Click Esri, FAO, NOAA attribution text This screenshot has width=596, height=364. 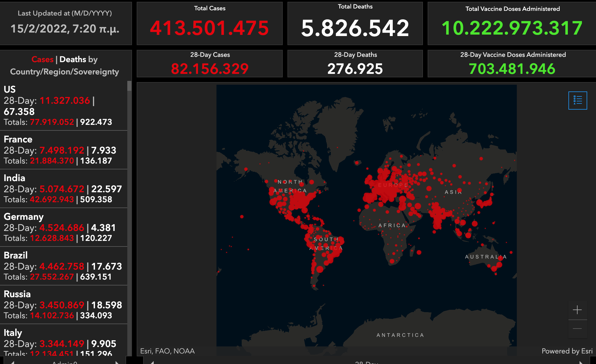click(x=167, y=351)
